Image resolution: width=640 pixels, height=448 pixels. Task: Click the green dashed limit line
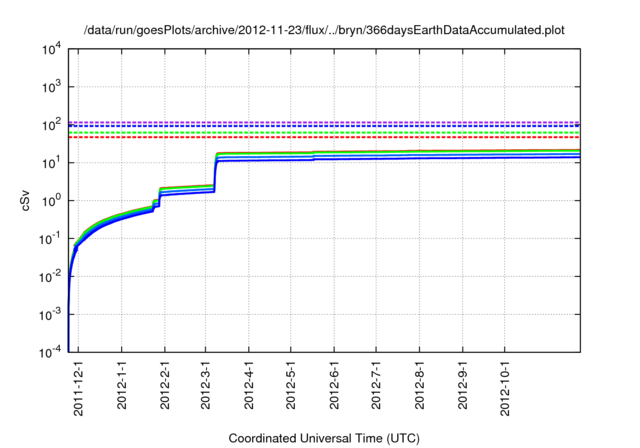tap(324, 133)
